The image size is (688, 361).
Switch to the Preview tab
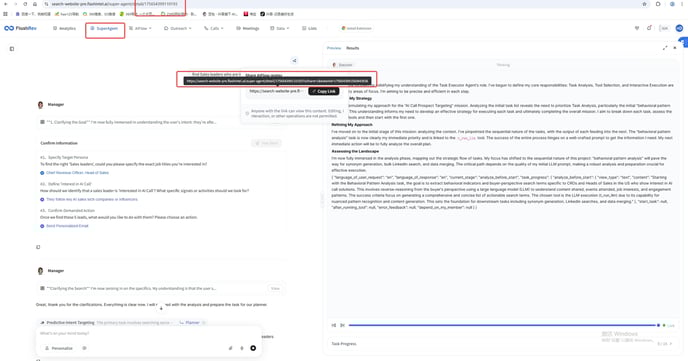(334, 48)
